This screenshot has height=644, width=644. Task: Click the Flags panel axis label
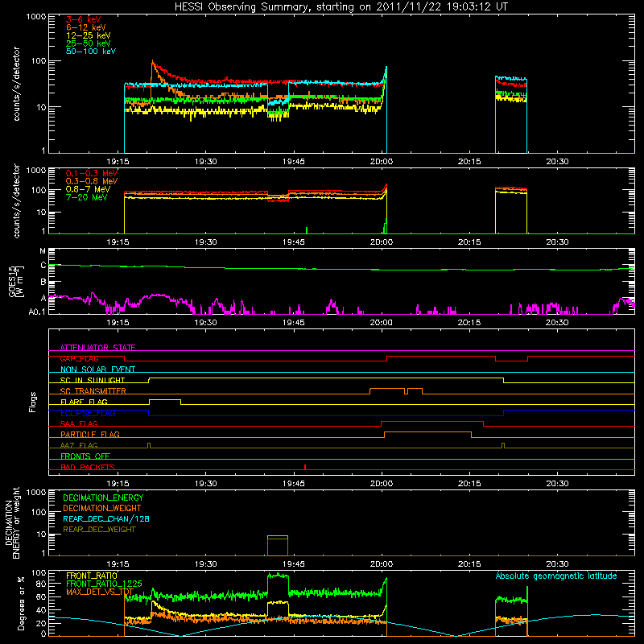point(33,402)
